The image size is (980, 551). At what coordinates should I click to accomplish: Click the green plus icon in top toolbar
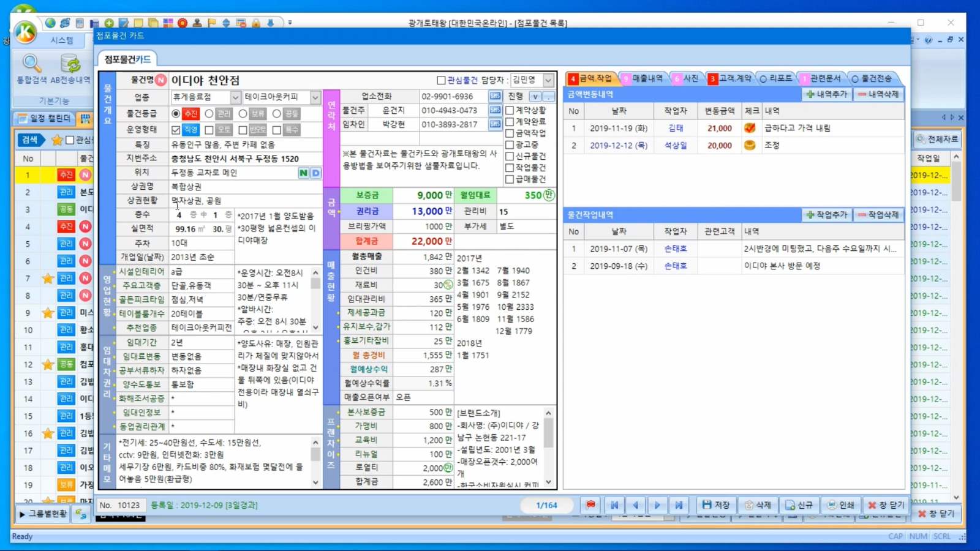[109, 23]
